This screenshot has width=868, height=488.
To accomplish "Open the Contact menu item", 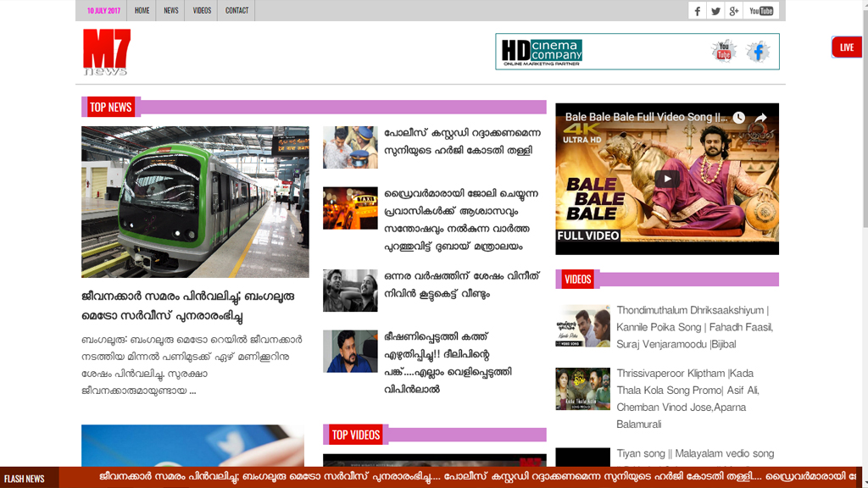I will pyautogui.click(x=236, y=11).
